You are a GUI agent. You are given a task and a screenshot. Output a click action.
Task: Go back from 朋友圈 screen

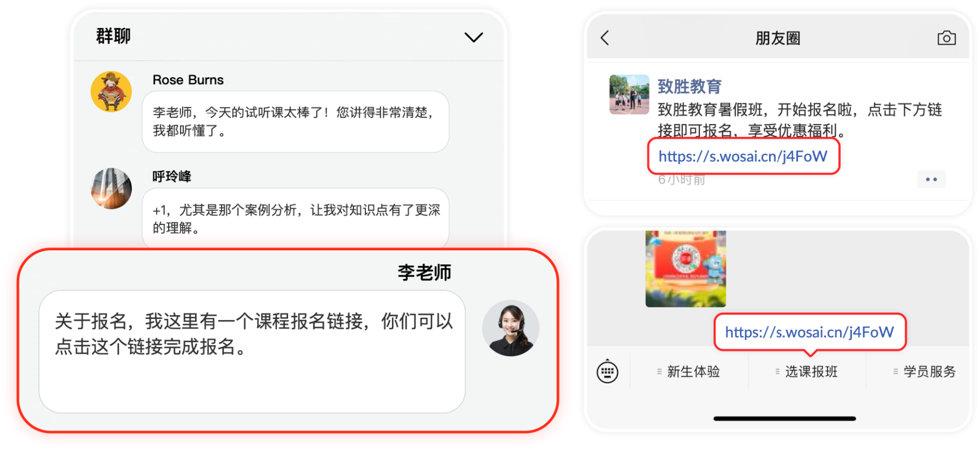[605, 38]
